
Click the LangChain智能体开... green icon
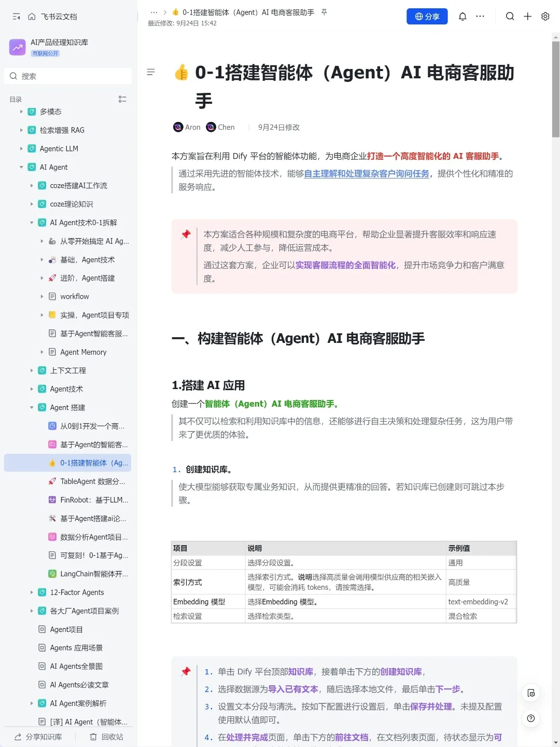pyautogui.click(x=52, y=574)
